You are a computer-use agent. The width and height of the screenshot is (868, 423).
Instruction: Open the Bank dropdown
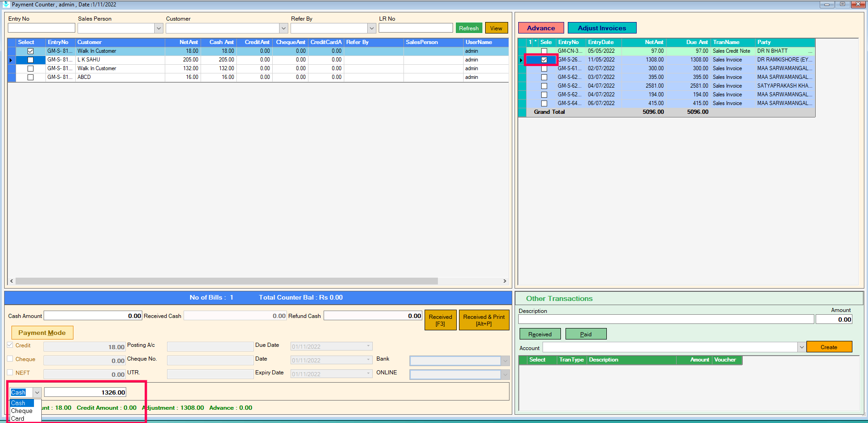click(x=505, y=361)
